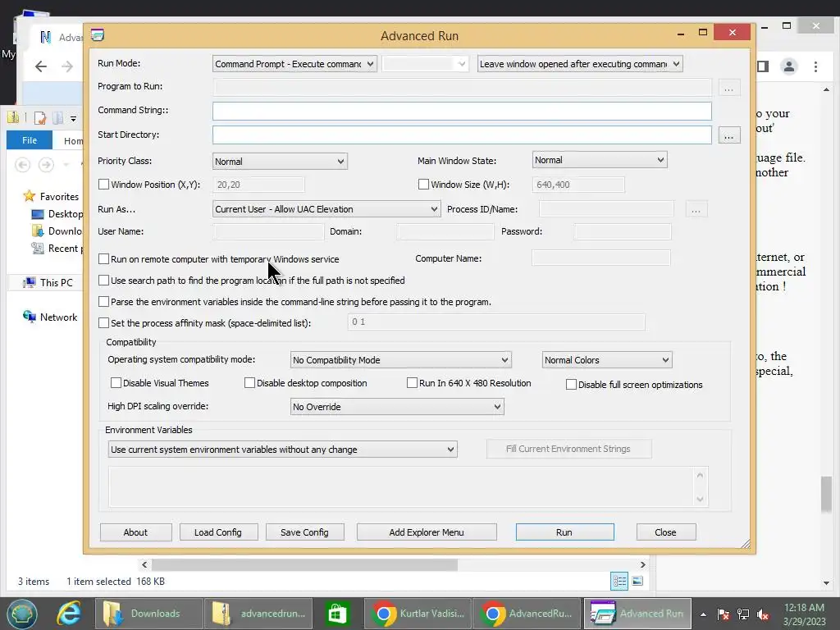Open Leave window opened after executing dropdown
The height and width of the screenshot is (630, 840).
coord(580,64)
